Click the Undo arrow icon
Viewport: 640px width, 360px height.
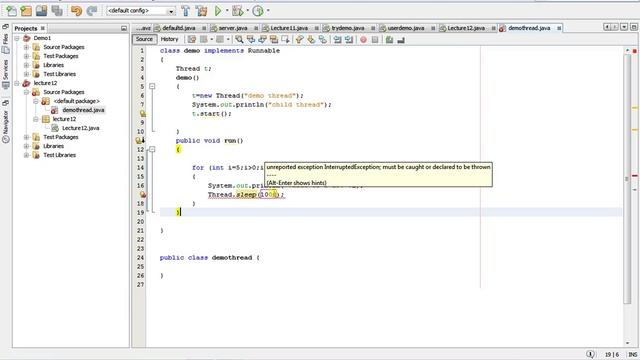pos(76,11)
